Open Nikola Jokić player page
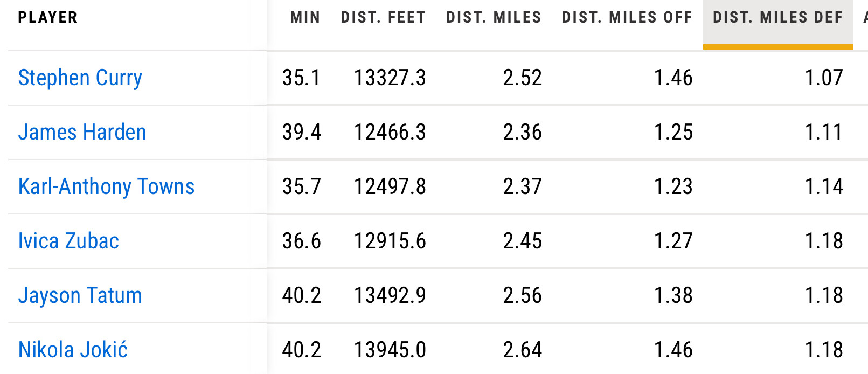Viewport: 868px width, 374px height. (x=73, y=350)
